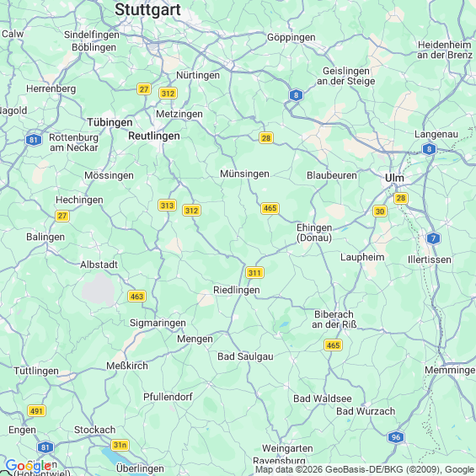
Task: Click the A8 highway shield near Geislingen
Action: [296, 95]
